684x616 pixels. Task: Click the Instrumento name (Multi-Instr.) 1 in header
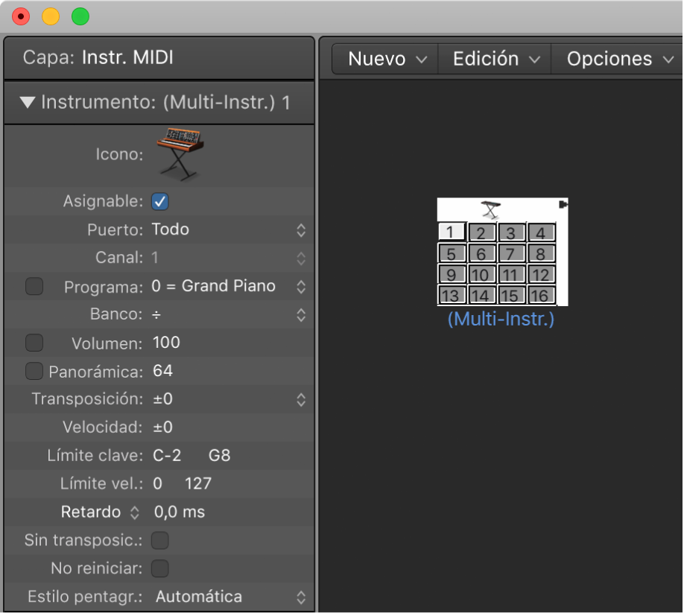(227, 103)
